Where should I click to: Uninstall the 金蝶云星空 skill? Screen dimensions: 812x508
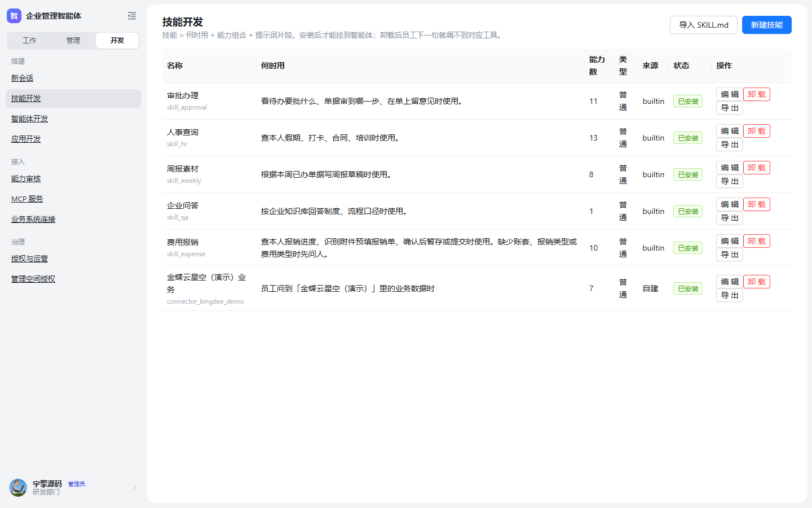point(757,282)
